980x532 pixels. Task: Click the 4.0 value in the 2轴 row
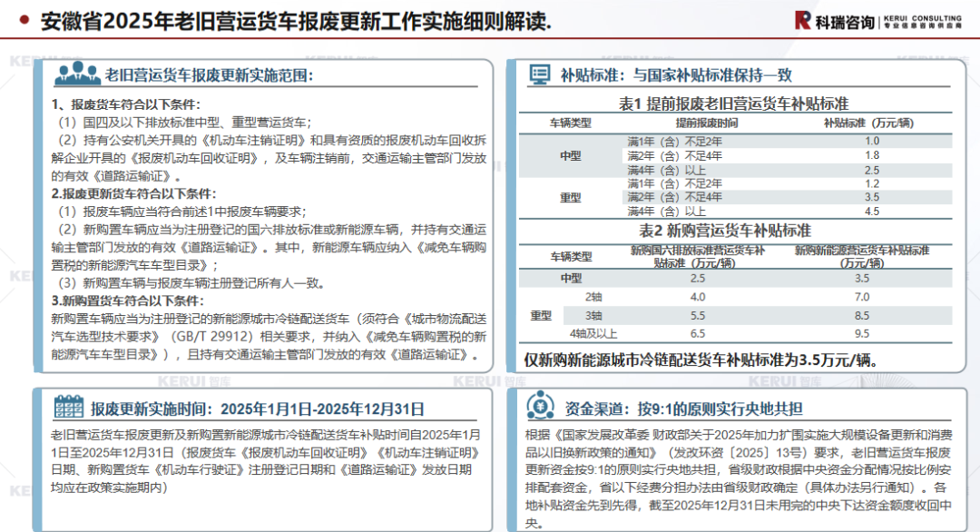click(x=698, y=297)
